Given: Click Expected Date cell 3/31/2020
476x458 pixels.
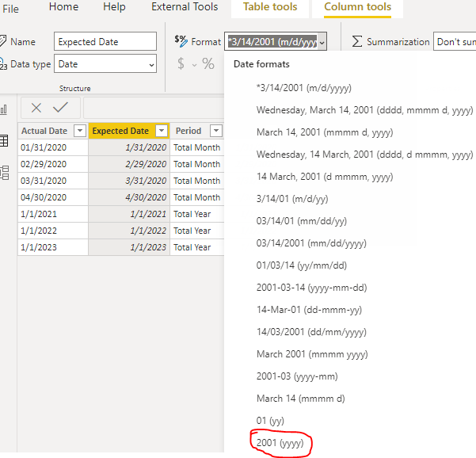Looking at the screenshot, I should [129, 181].
